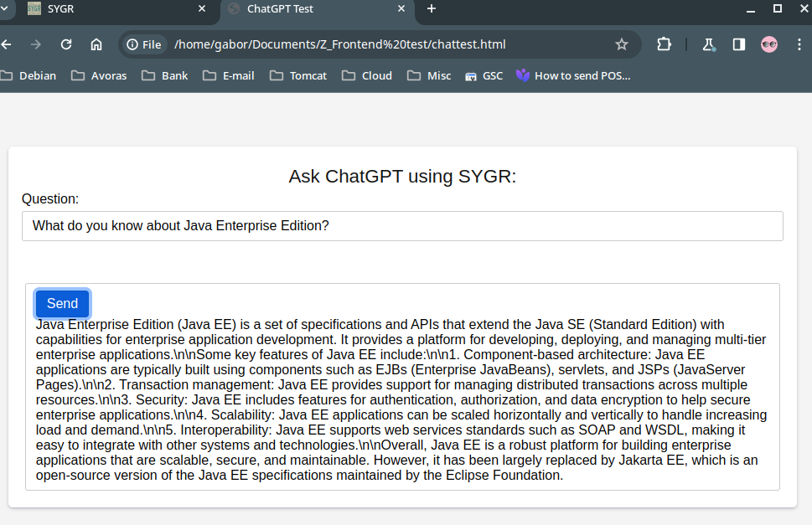The height and width of the screenshot is (525, 812).
Task: Bookmark this page with the star icon
Action: click(x=622, y=44)
